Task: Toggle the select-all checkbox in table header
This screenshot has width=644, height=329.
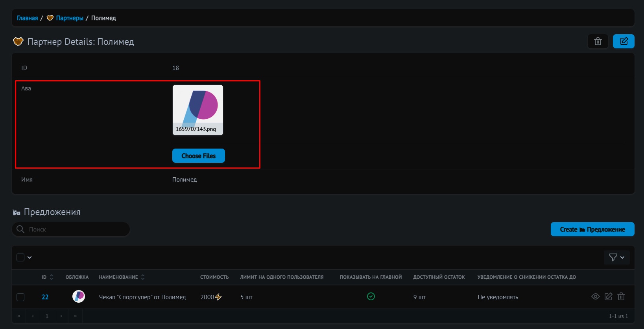Action: pyautogui.click(x=20, y=257)
